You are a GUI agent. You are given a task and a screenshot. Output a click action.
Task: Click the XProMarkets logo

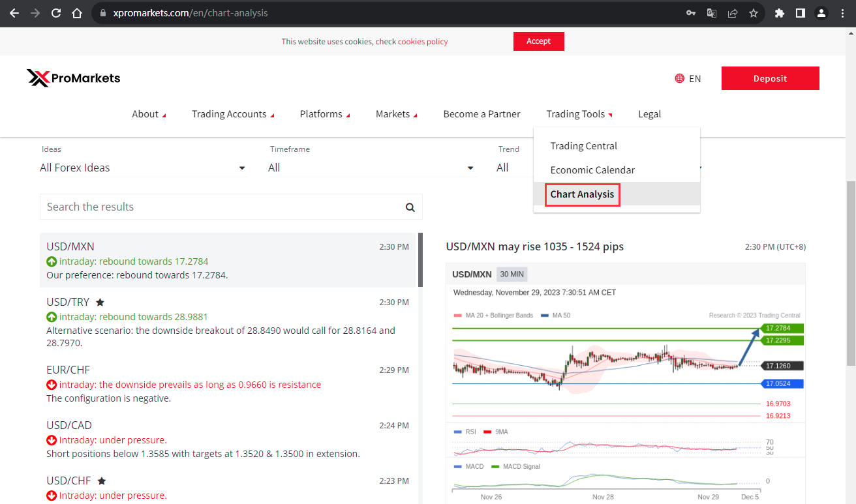pos(74,78)
